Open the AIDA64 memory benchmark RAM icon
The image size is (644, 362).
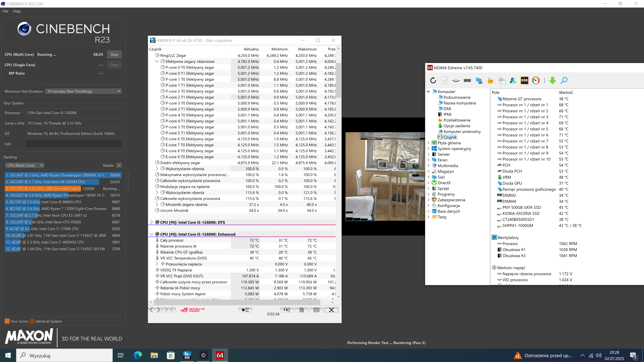pos(467,80)
